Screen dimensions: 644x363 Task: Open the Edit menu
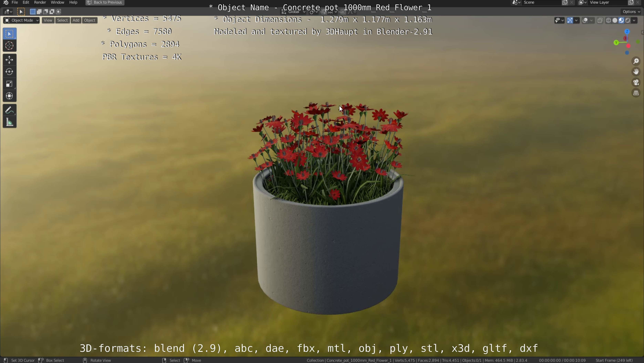(26, 3)
